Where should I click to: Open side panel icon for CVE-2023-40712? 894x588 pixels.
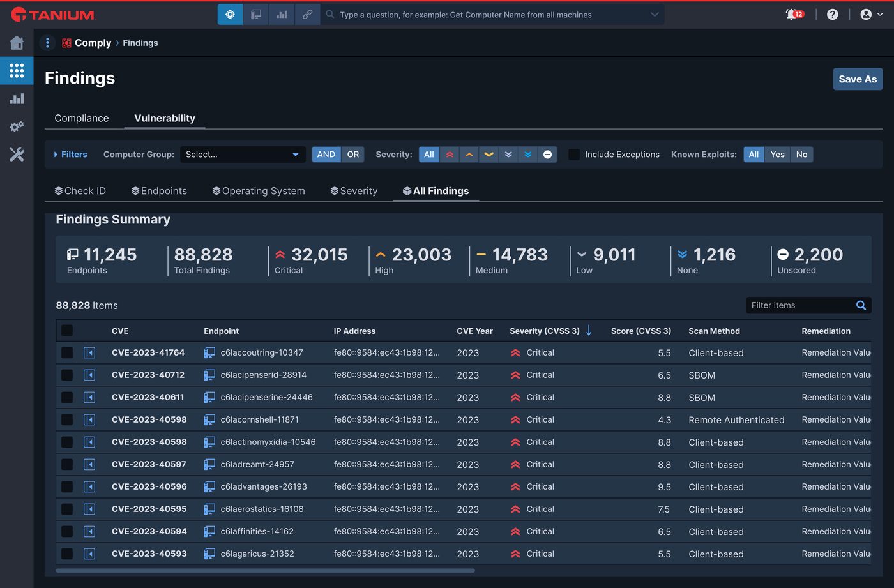tap(89, 375)
